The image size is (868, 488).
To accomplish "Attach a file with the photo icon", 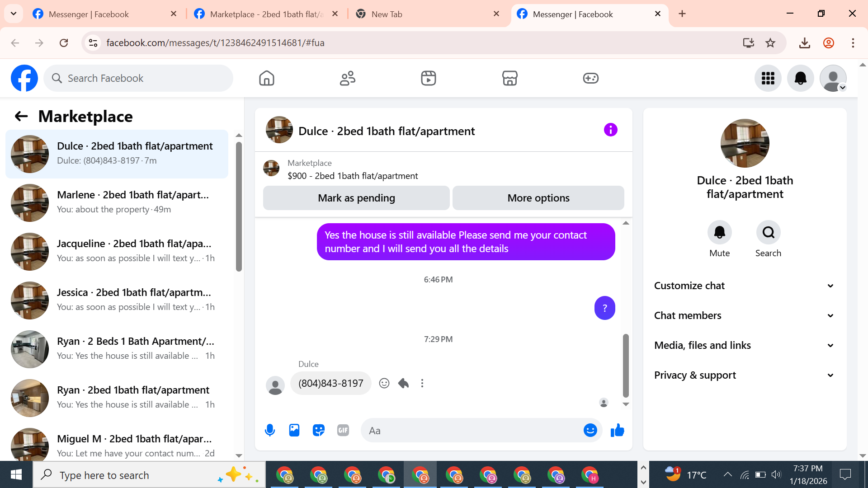I will pyautogui.click(x=294, y=430).
